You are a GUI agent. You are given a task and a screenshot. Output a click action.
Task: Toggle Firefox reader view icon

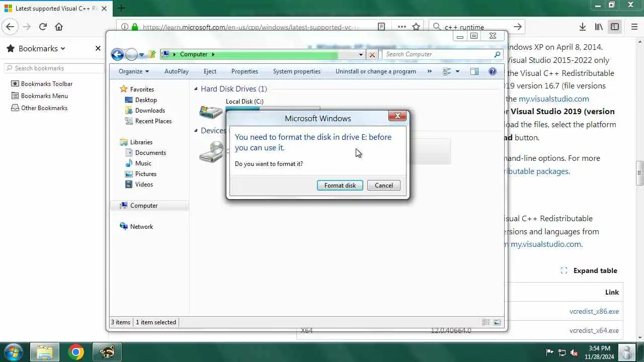(381, 27)
